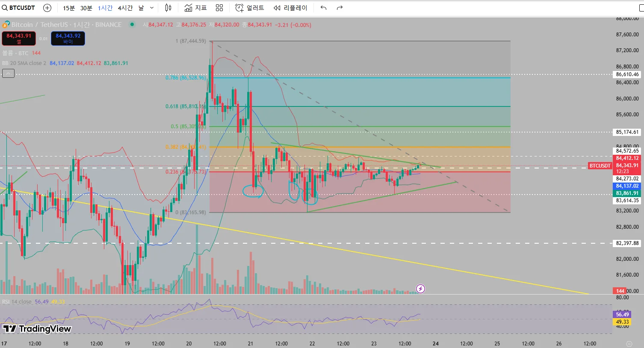The height and width of the screenshot is (348, 644).
Task: Open the BTCUSDT symbol search
Action: click(x=19, y=8)
